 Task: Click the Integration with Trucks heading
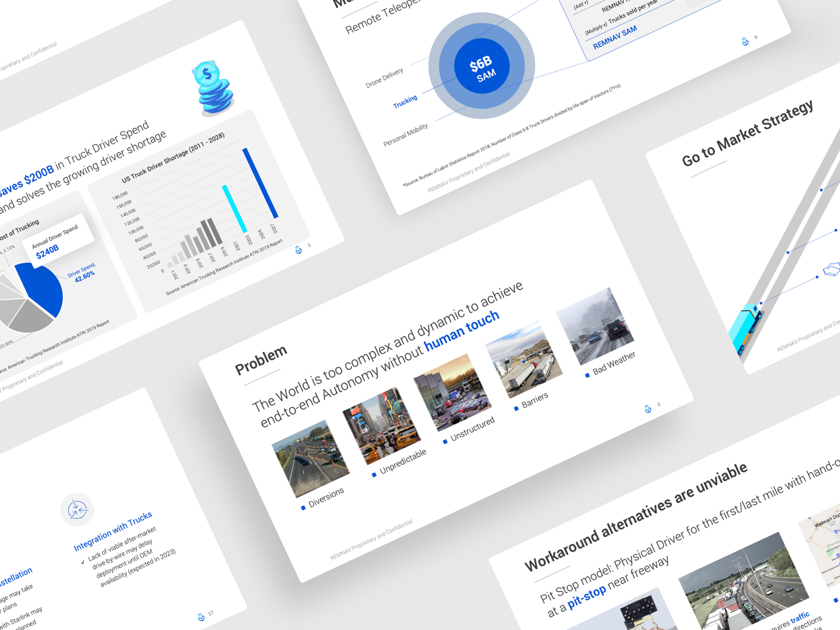point(113,531)
